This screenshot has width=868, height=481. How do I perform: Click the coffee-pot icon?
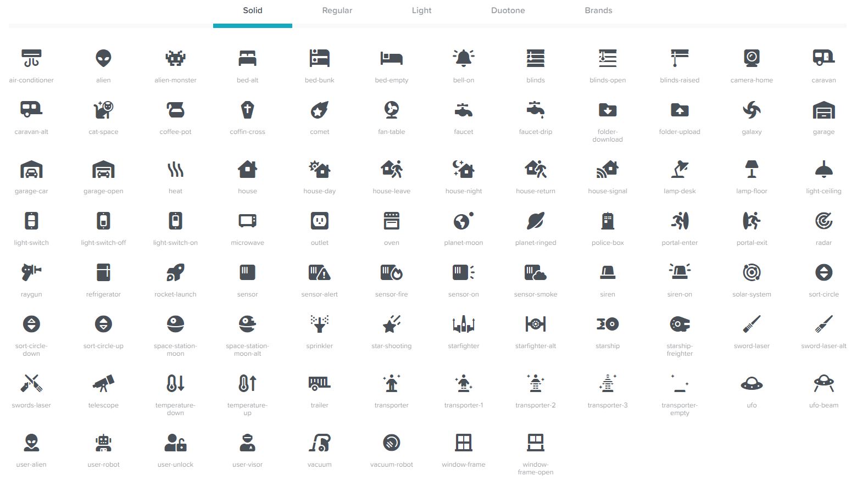coord(176,110)
